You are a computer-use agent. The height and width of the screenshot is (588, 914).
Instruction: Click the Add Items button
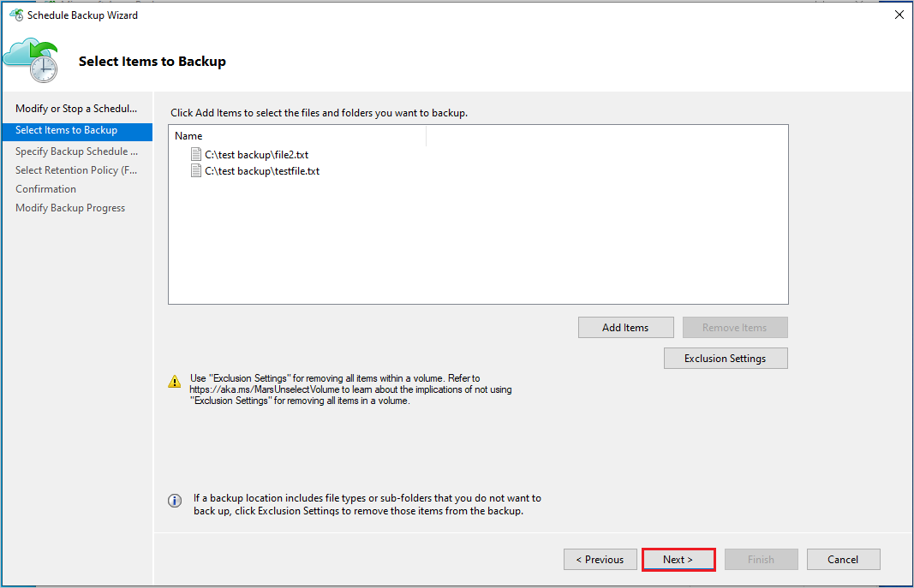[625, 327]
